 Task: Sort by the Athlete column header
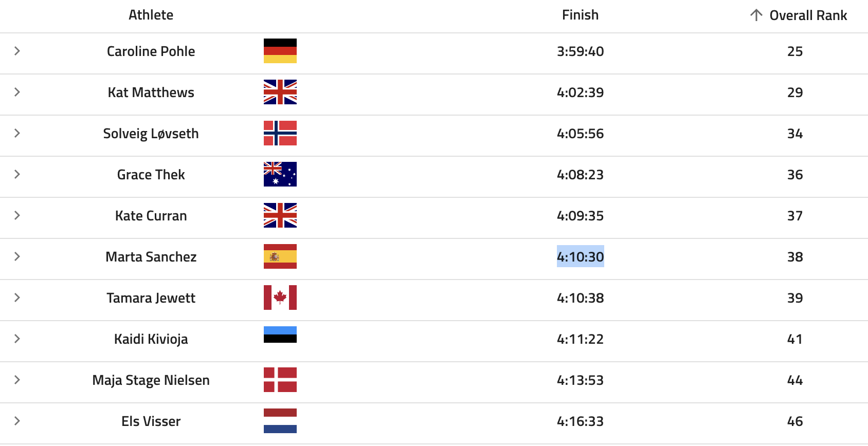click(x=151, y=15)
